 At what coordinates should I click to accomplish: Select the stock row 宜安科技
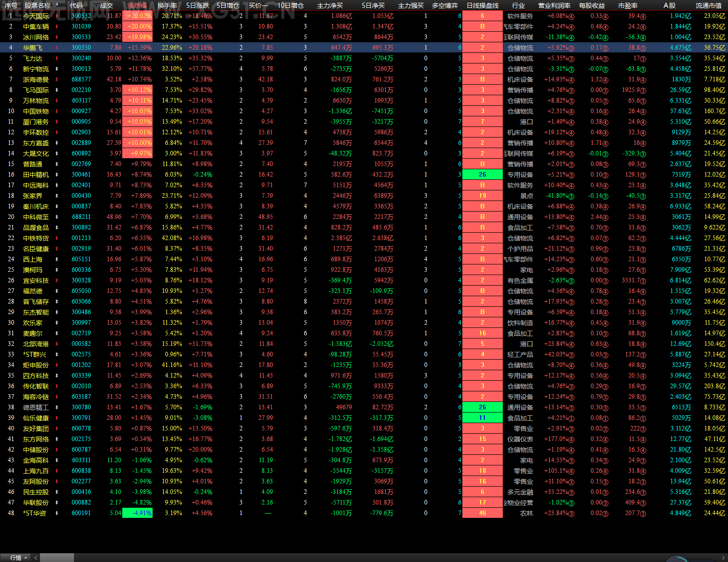click(x=364, y=281)
